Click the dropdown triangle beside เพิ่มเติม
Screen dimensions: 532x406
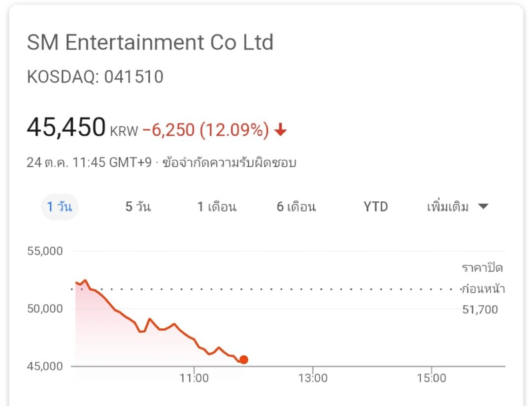pyautogui.click(x=483, y=206)
